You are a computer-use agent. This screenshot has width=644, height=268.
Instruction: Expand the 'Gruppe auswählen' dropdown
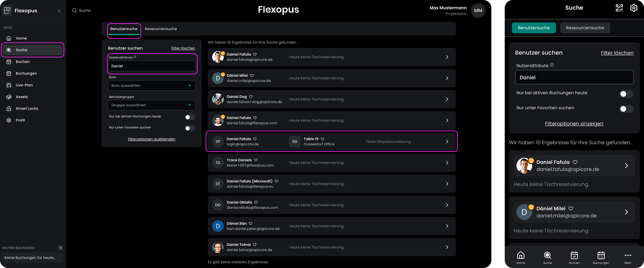coord(151,105)
